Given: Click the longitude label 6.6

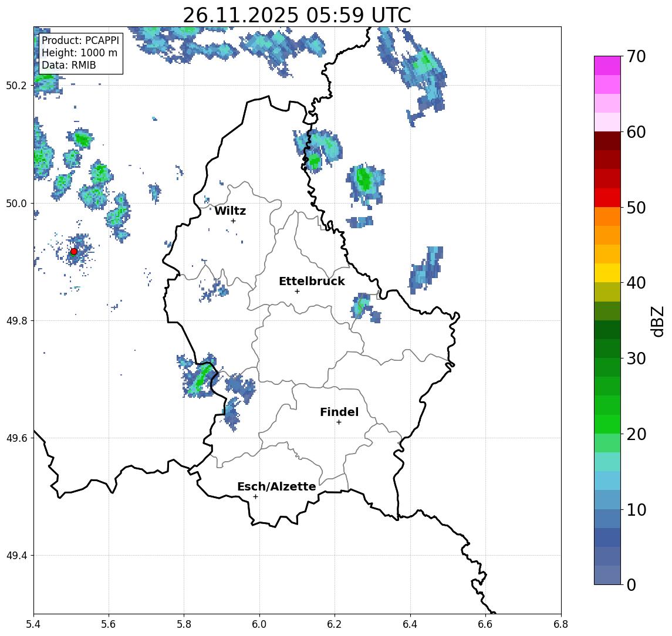Looking at the screenshot, I should click(x=485, y=624).
